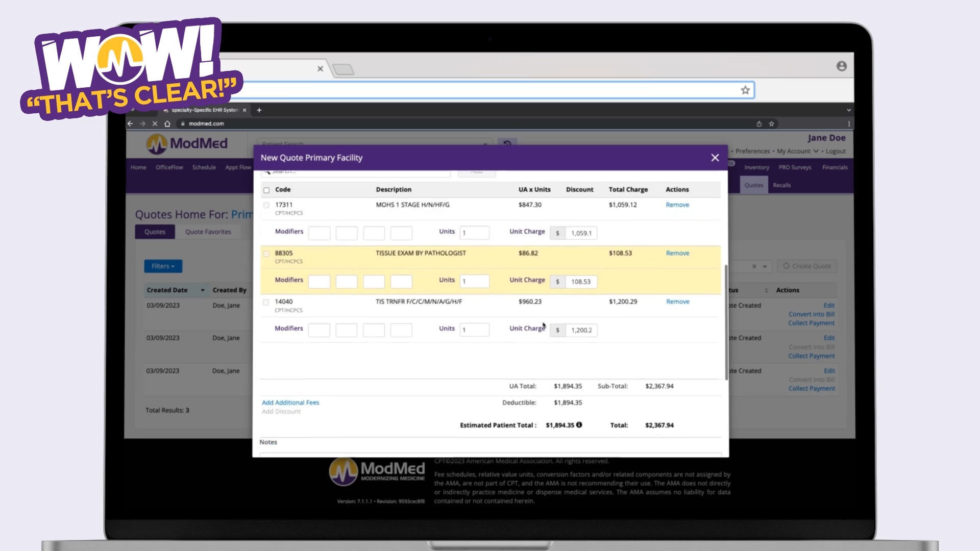This screenshot has width=980, height=551.
Task: Click the Create Quote icon button
Action: click(788, 266)
